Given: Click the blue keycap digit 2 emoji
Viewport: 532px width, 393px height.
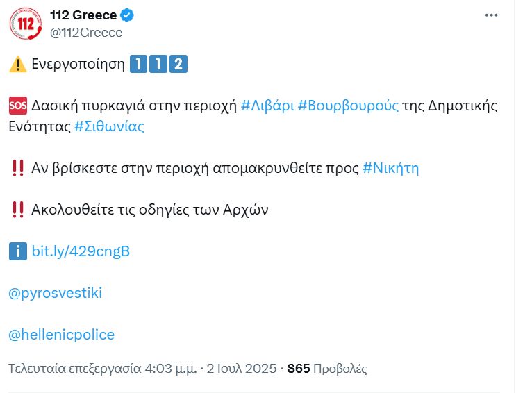Looking at the screenshot, I should click(x=178, y=64).
